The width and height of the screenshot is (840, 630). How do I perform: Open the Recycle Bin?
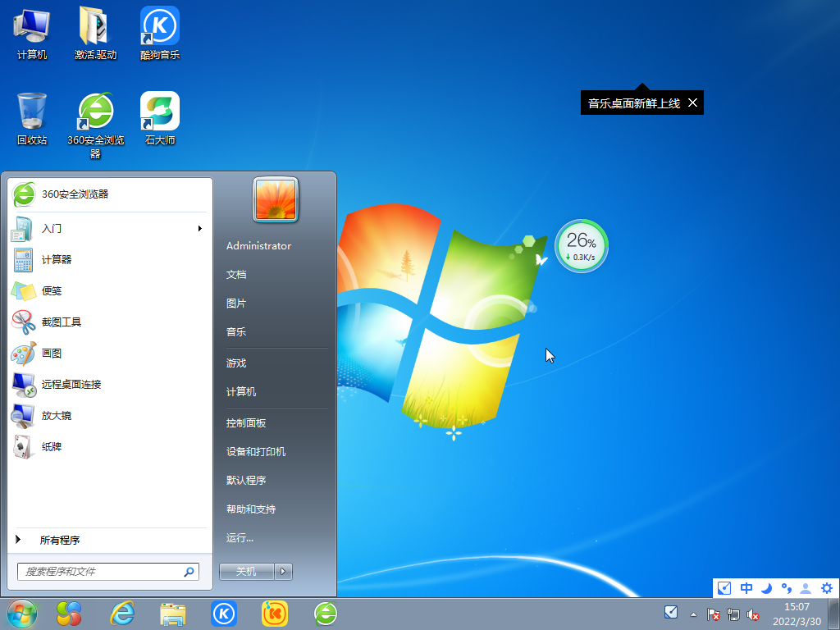pos(31,112)
